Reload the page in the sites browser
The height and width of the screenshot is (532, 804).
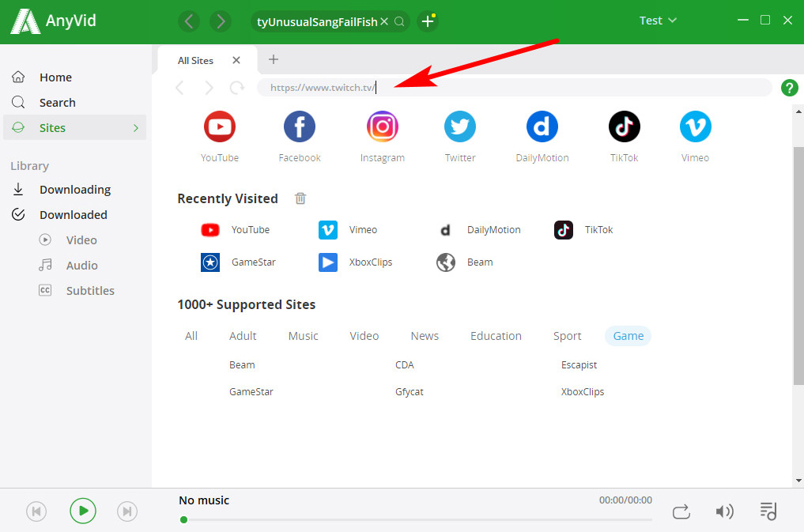pyautogui.click(x=237, y=88)
